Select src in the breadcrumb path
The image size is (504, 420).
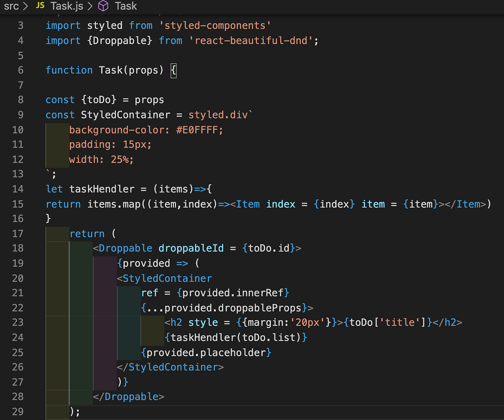tap(11, 6)
